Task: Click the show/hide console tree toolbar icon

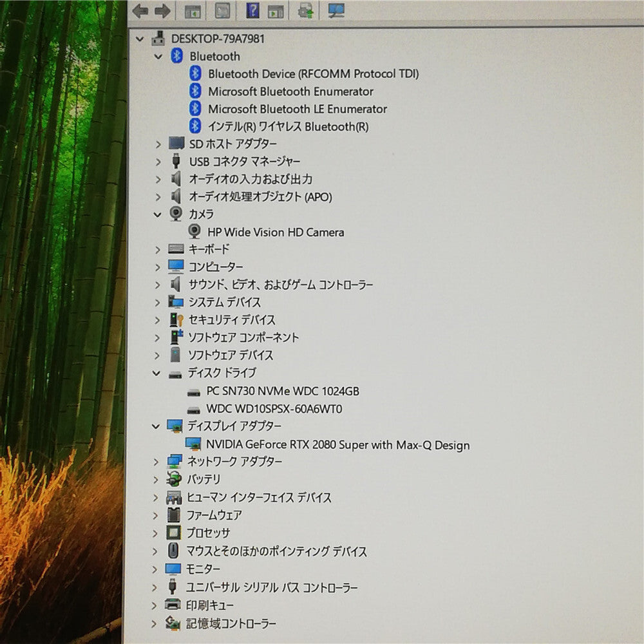Action: pos(193,12)
